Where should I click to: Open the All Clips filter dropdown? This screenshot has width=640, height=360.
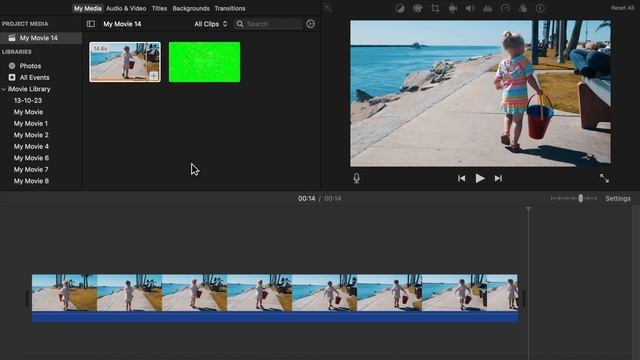tap(210, 24)
